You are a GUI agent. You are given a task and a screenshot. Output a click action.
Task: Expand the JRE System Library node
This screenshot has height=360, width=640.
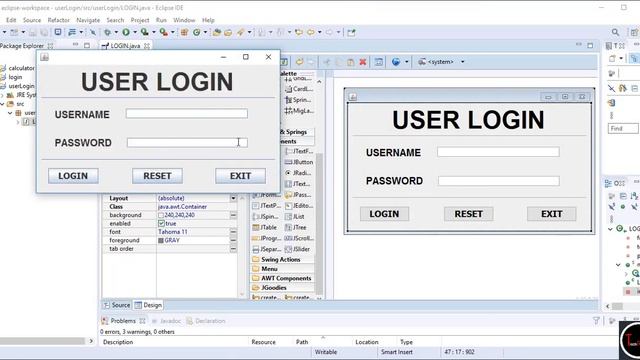tap(3, 95)
